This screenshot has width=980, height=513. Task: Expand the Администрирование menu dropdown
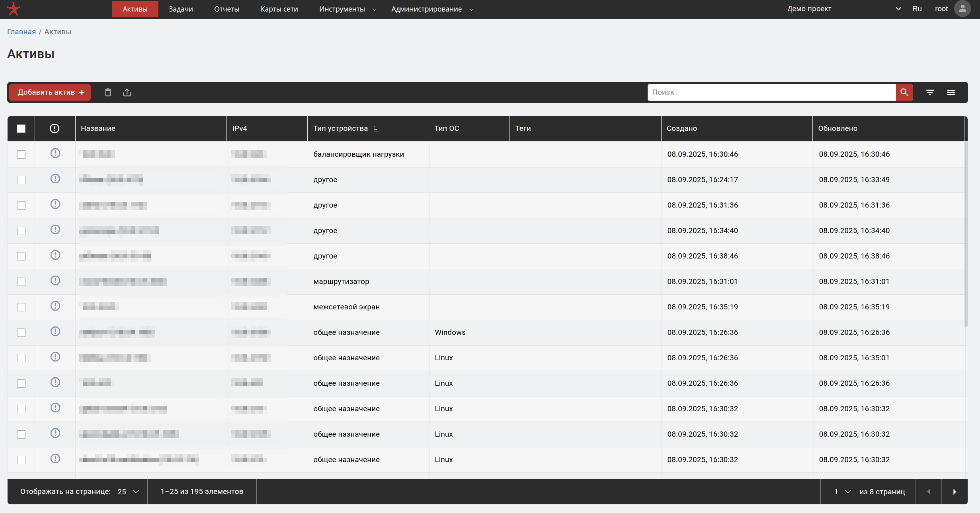click(432, 9)
